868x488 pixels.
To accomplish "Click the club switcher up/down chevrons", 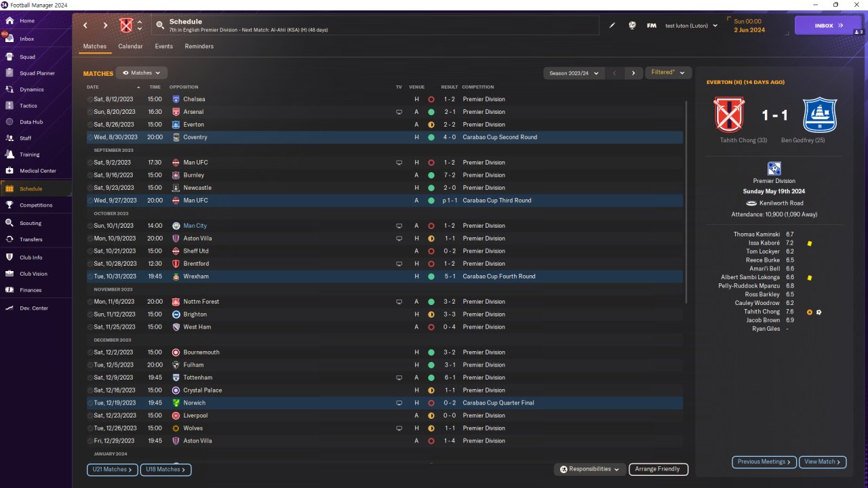I will [140, 26].
